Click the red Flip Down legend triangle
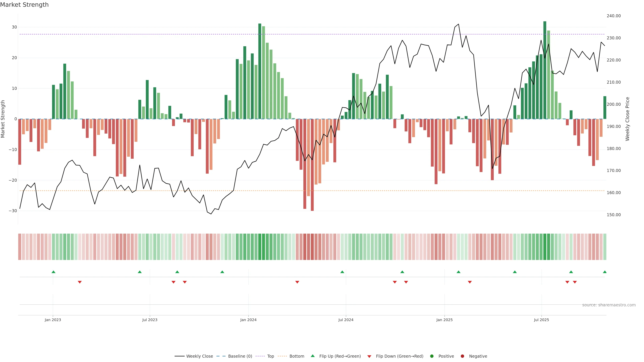 [369, 356]
